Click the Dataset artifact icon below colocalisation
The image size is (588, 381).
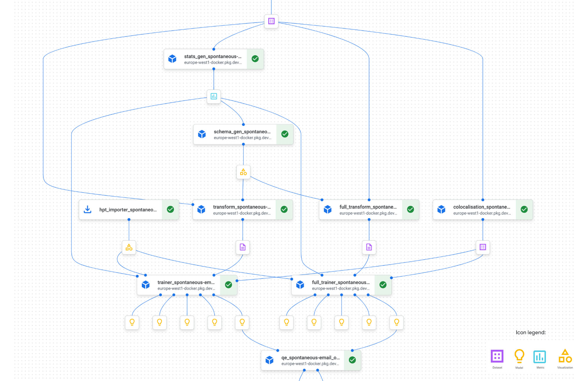(482, 247)
